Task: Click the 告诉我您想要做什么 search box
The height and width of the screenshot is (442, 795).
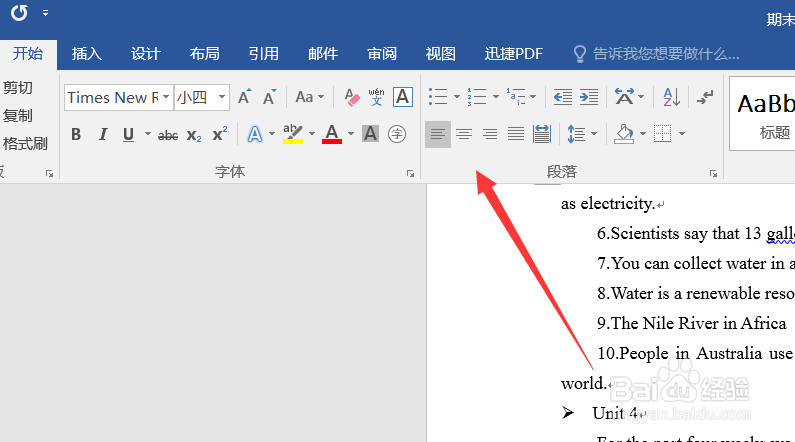Action: pyautogui.click(x=656, y=54)
